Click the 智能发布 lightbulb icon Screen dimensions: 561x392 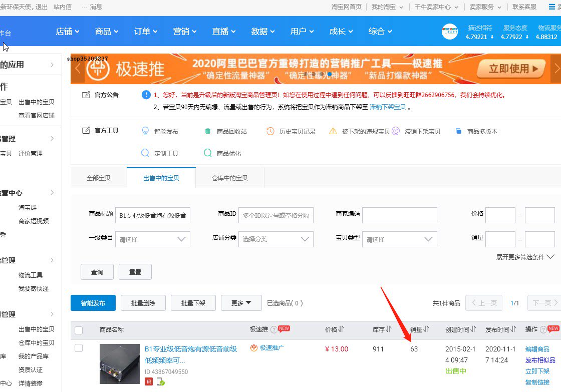[x=145, y=131]
